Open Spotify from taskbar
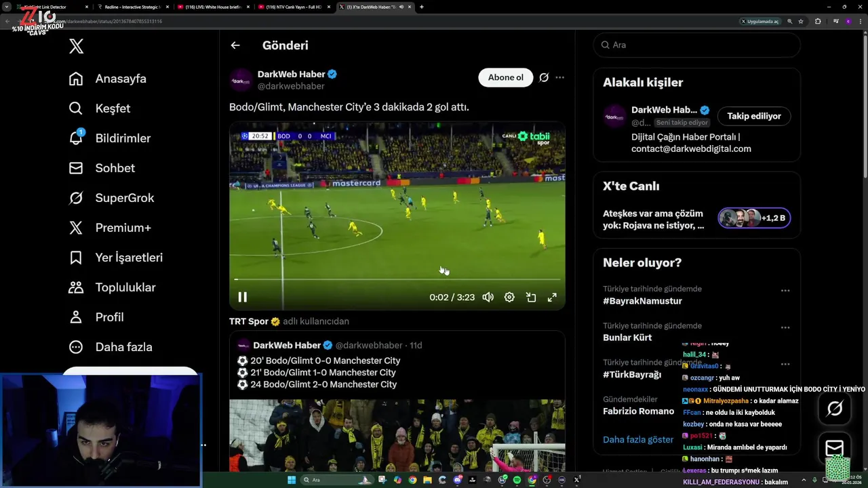This screenshot has height=488, width=868. point(517,480)
